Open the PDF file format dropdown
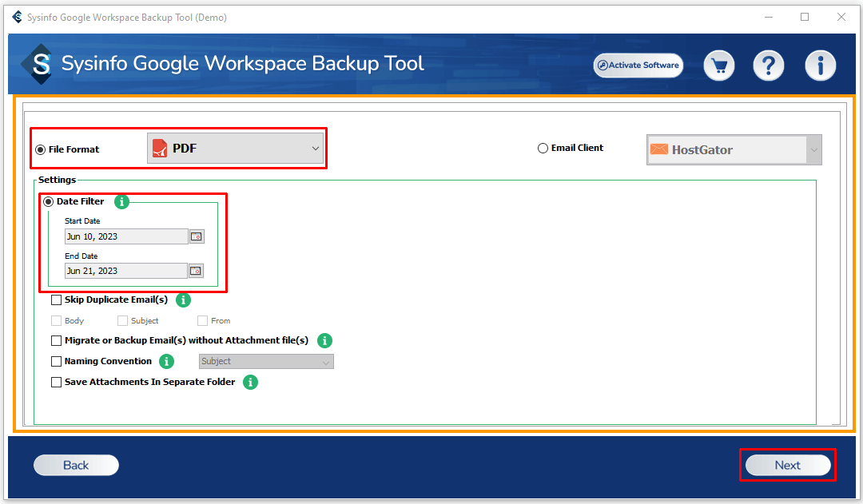This screenshot has width=863, height=504. (235, 149)
